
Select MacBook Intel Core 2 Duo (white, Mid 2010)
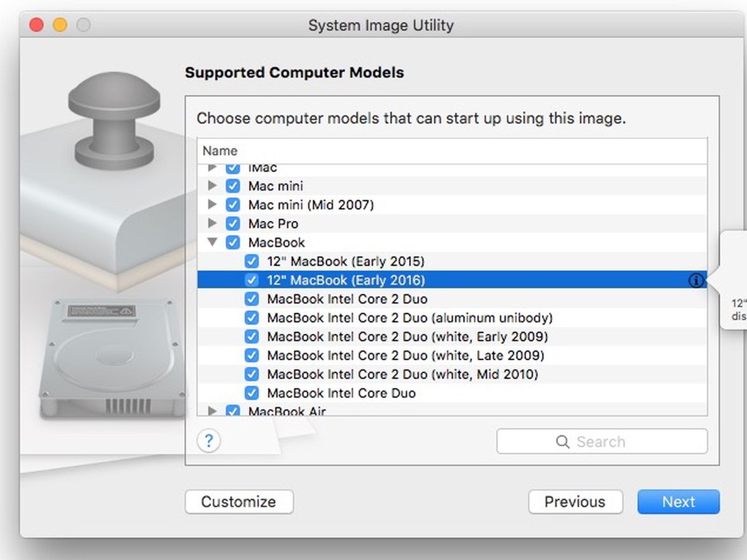coord(402,374)
